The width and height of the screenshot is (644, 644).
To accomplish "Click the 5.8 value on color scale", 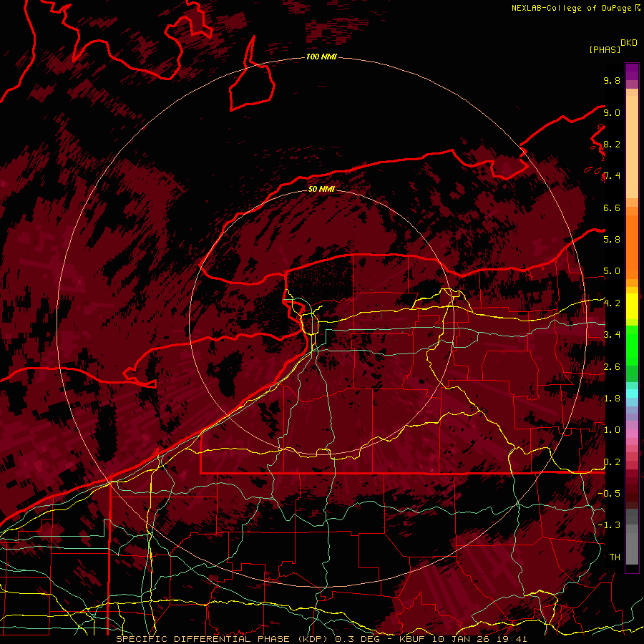I will tap(612, 240).
